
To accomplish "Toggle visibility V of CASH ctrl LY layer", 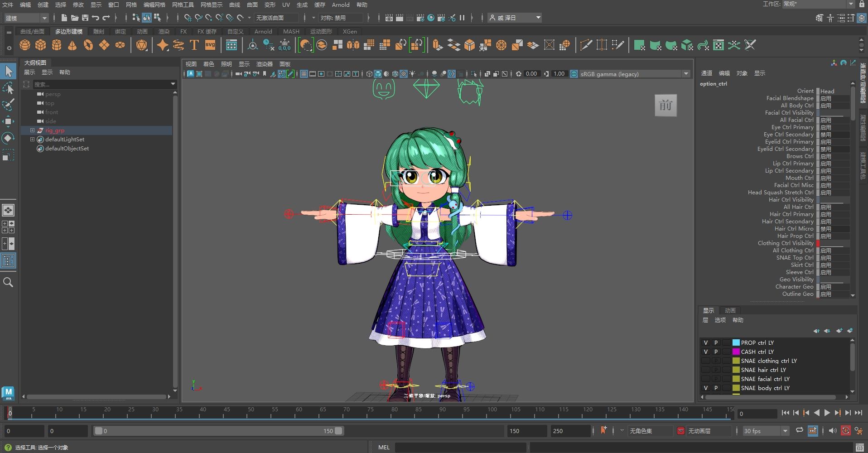I will (705, 352).
